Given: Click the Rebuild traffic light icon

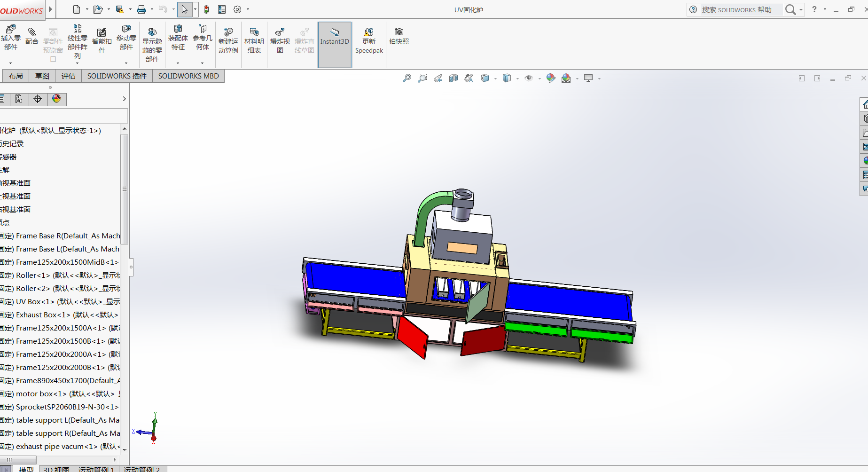Looking at the screenshot, I should point(206,9).
